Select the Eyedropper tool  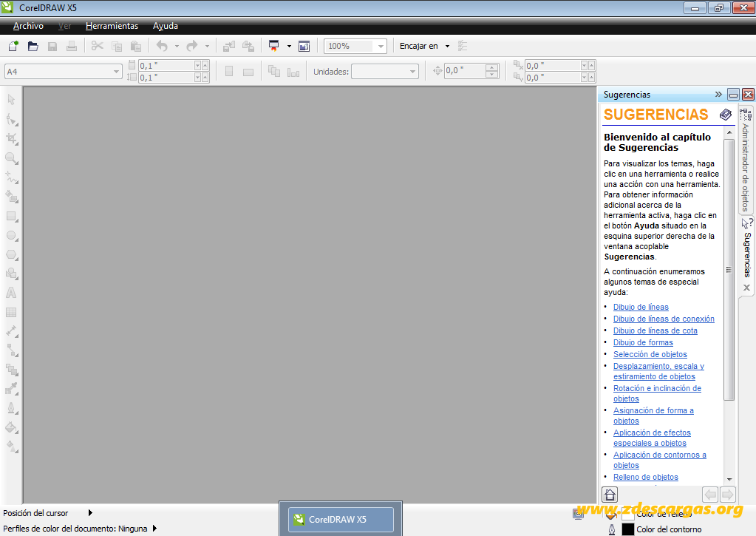point(12,389)
